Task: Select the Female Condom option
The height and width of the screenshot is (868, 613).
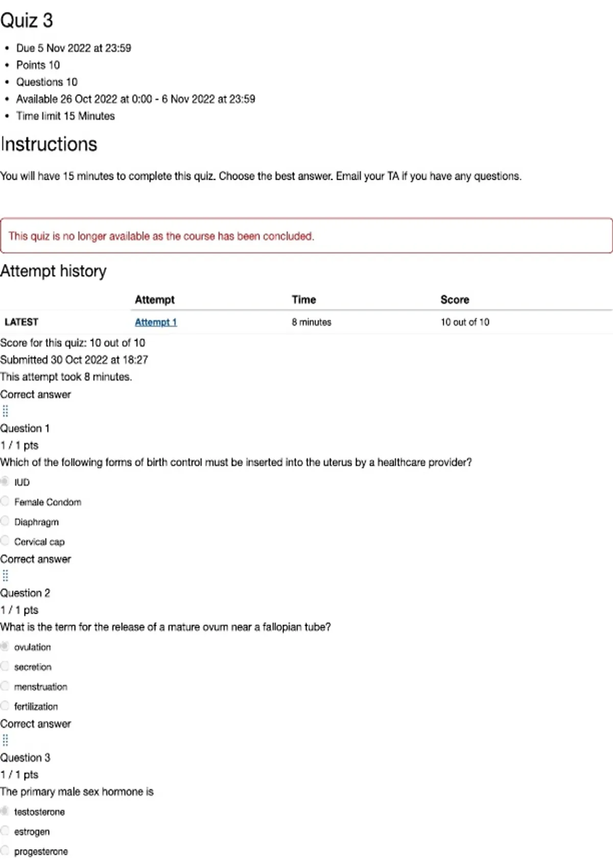Action: coord(5,501)
